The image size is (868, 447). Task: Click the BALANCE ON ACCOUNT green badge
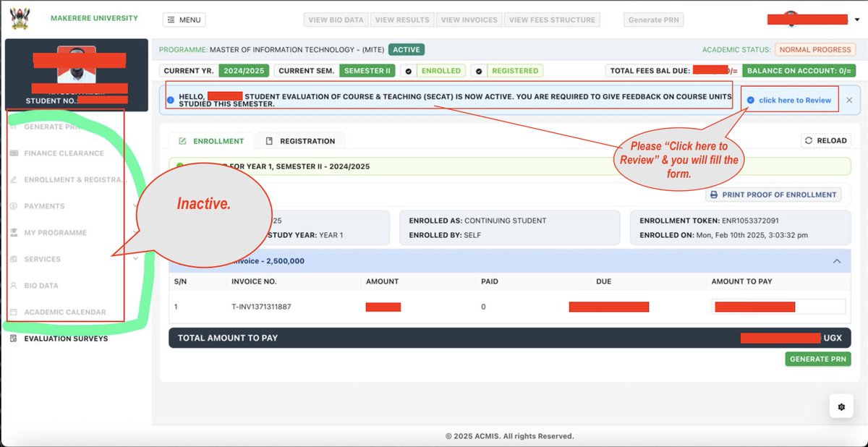[799, 71]
